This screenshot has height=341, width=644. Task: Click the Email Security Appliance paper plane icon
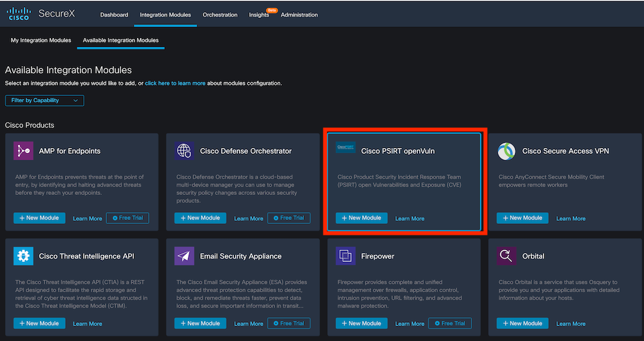[x=184, y=256]
